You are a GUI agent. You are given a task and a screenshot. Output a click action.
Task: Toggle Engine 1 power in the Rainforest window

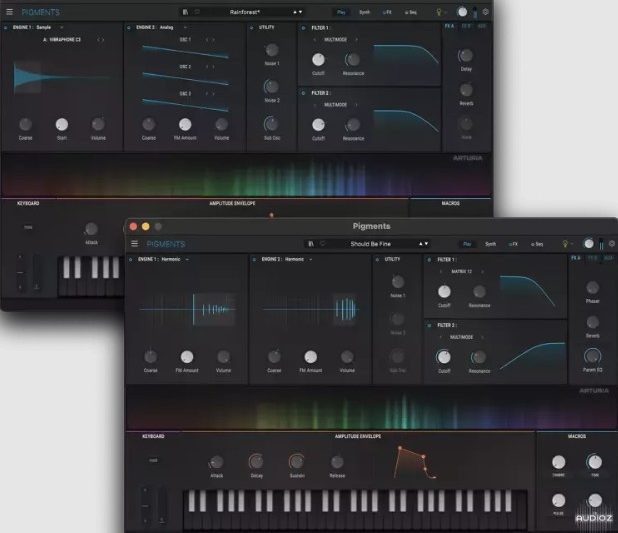pyautogui.click(x=6, y=28)
